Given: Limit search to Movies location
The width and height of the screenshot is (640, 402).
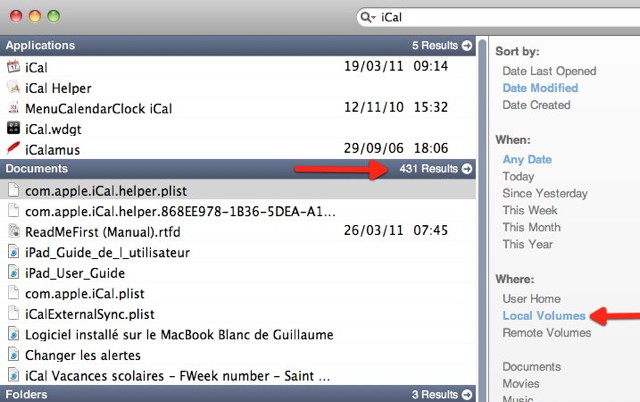Looking at the screenshot, I should coord(520,384).
